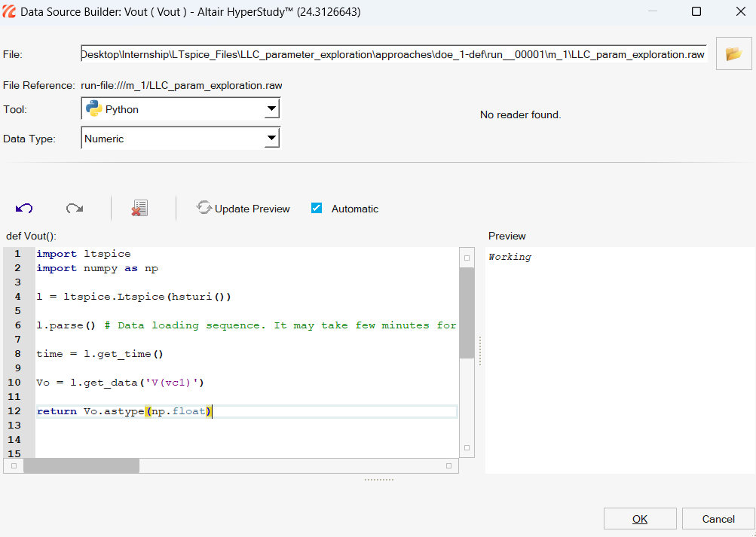Click the 'Working' text in Preview

(510, 257)
